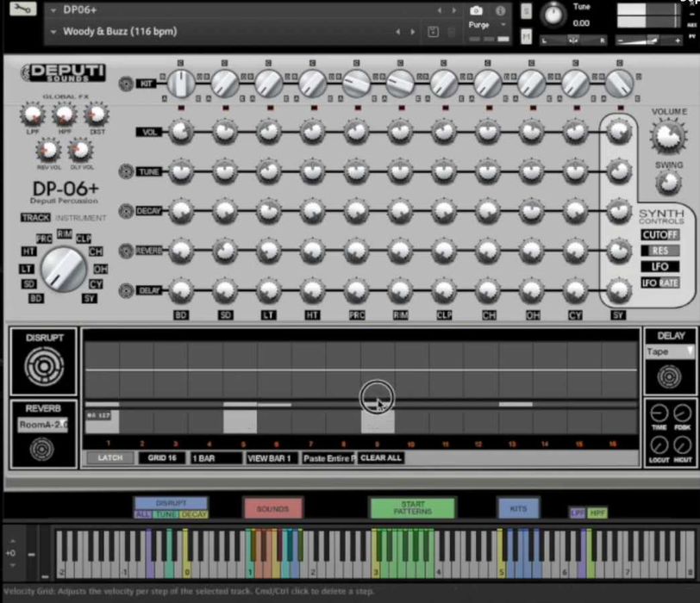Click the REVERB effect icon

click(42, 446)
